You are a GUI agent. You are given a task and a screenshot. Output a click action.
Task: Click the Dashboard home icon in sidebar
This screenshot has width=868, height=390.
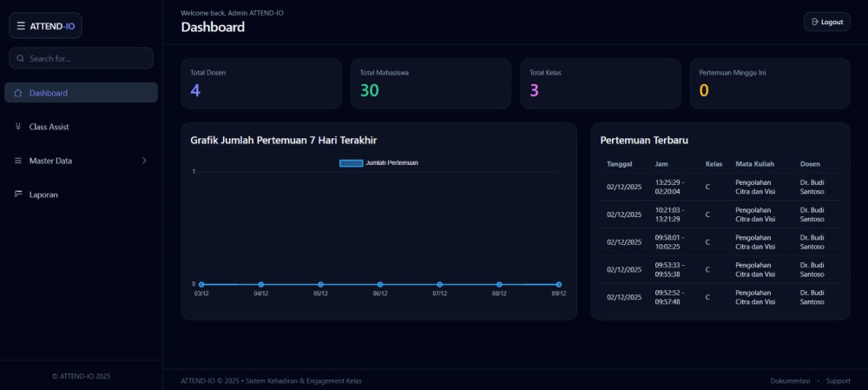coord(18,93)
